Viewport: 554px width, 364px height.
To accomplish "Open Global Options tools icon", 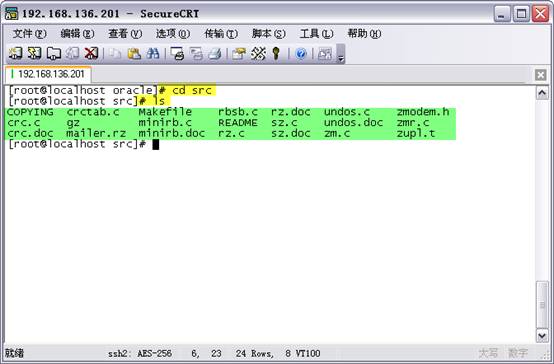I will tap(258, 53).
